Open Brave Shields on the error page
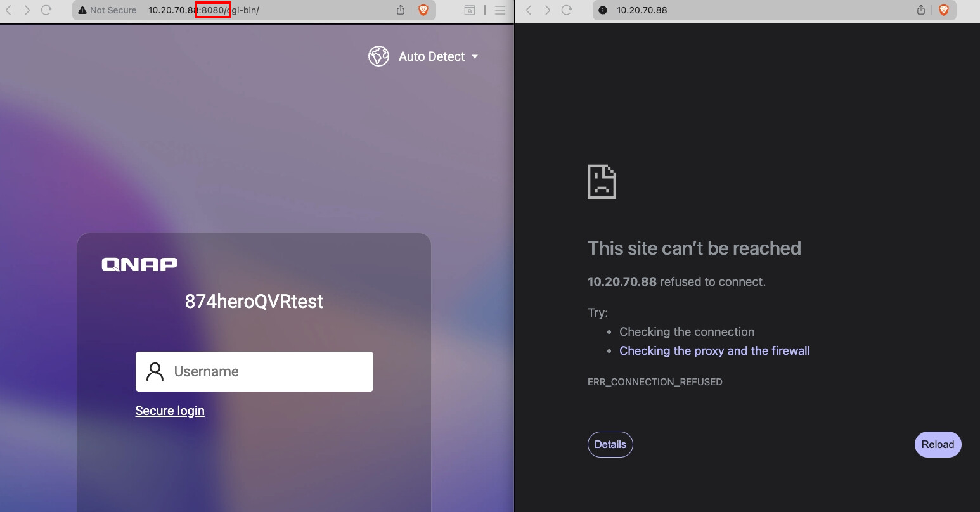Viewport: 980px width, 512px height. click(x=943, y=10)
